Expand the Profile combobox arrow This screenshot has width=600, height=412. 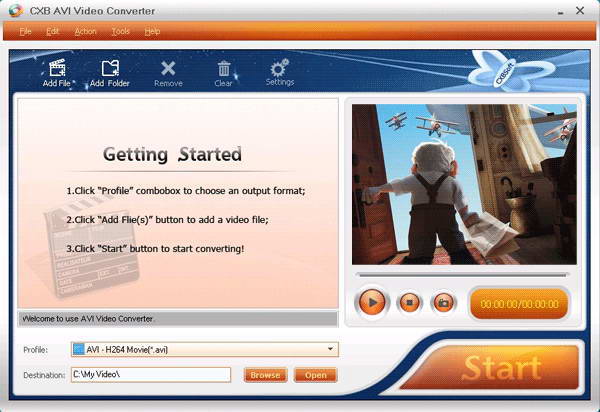[x=330, y=349]
